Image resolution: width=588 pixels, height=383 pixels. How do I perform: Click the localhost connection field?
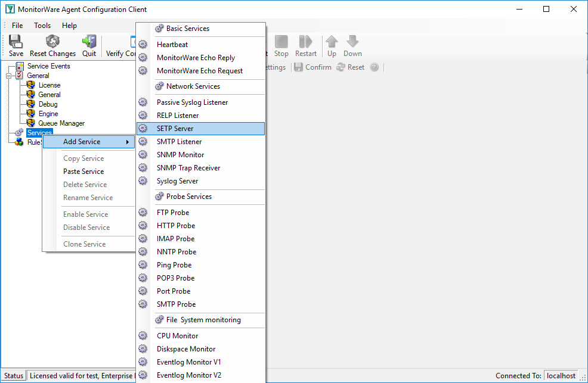(x=561, y=375)
